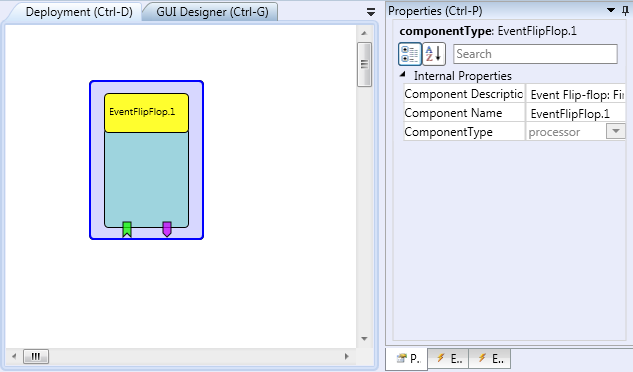The height and width of the screenshot is (372, 633).
Task: Show properties in categorized view
Action: 410,54
